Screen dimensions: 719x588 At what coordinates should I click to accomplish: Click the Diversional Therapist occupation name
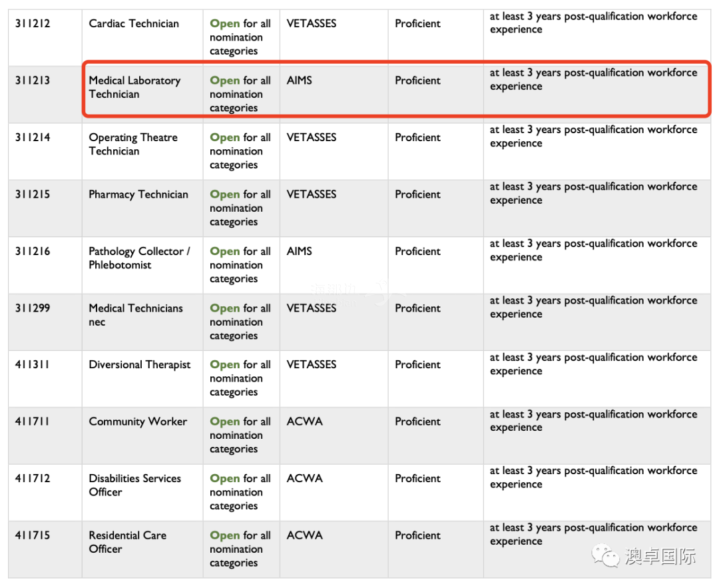pyautogui.click(x=140, y=365)
